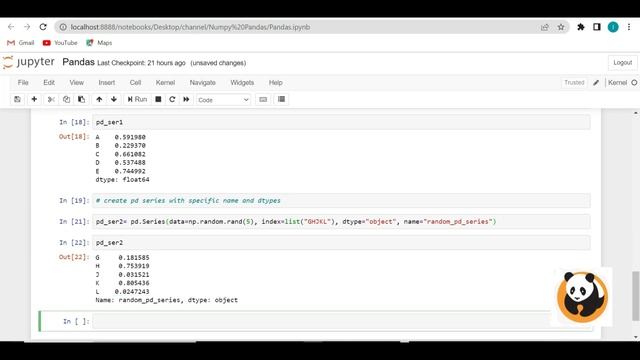Open the browser profile avatar
Viewport: 640px width, 360px height.
pyautogui.click(x=613, y=27)
